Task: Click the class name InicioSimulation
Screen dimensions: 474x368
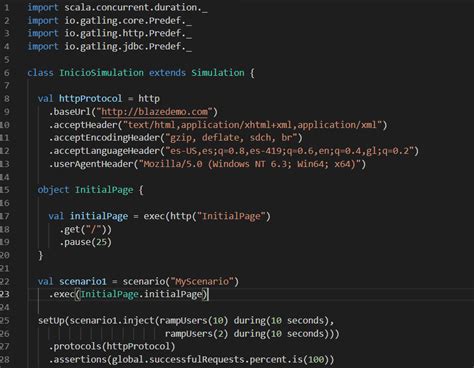Action: click(102, 73)
